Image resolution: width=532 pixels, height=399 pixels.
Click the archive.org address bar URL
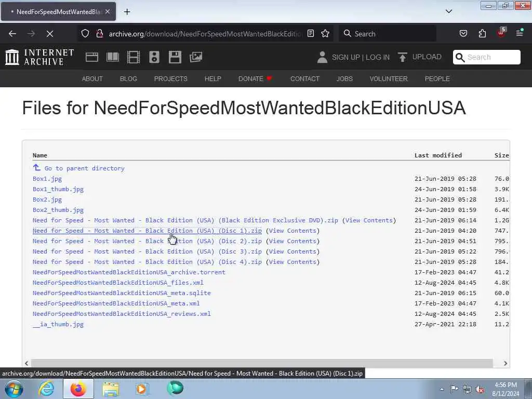coord(205,34)
